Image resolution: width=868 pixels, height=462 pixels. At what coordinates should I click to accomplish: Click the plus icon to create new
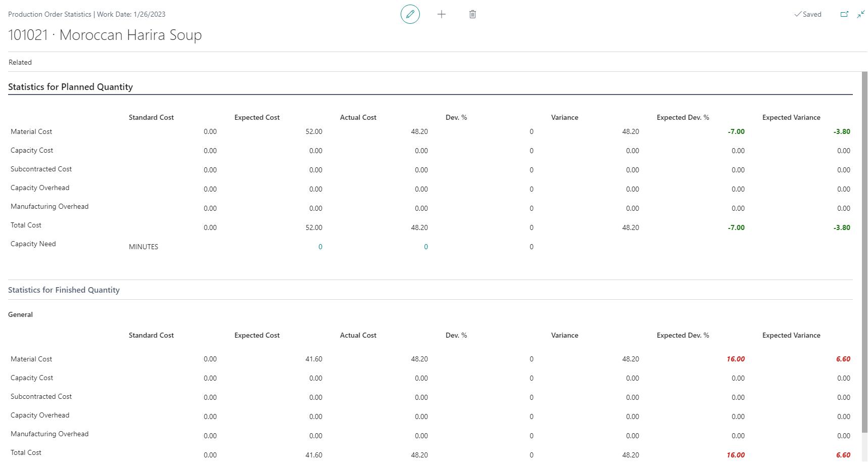441,14
